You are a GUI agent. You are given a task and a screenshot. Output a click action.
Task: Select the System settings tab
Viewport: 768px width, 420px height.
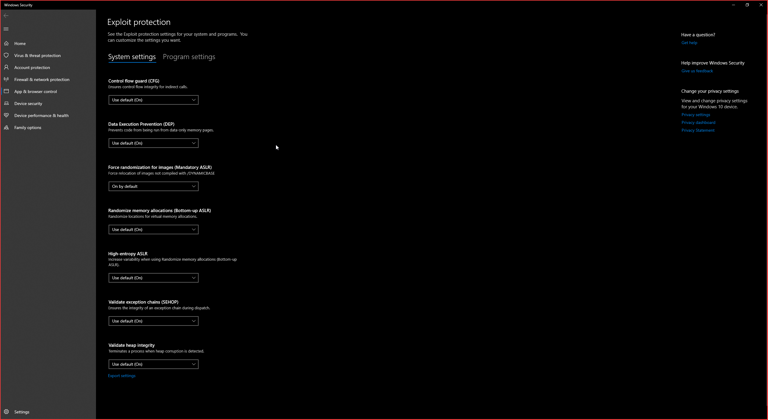coord(132,57)
